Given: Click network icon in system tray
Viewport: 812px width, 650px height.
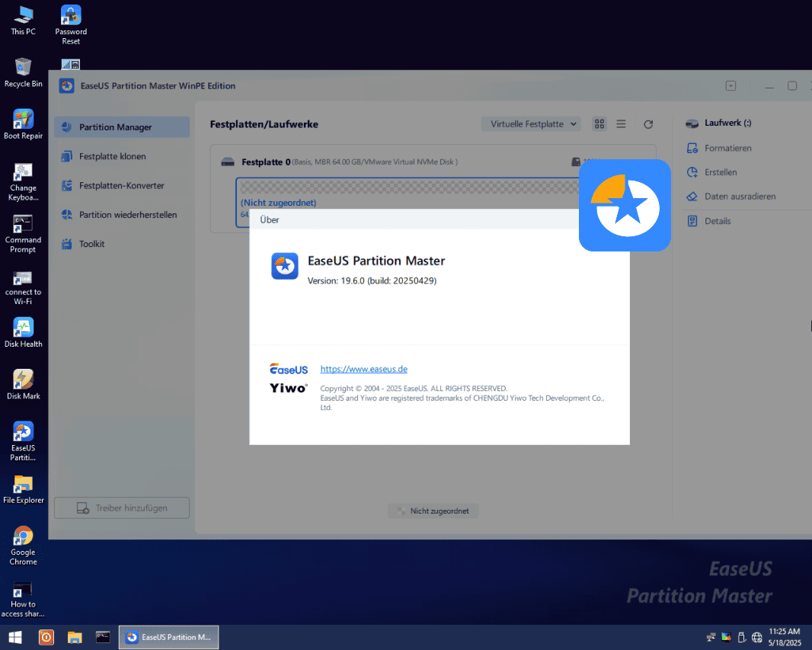Looking at the screenshot, I should [x=711, y=637].
